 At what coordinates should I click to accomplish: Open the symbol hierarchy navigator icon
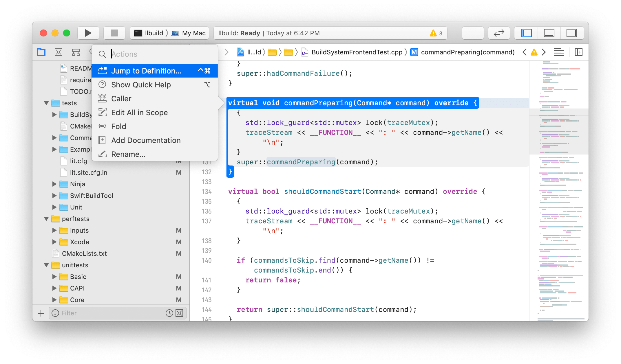coord(76,52)
